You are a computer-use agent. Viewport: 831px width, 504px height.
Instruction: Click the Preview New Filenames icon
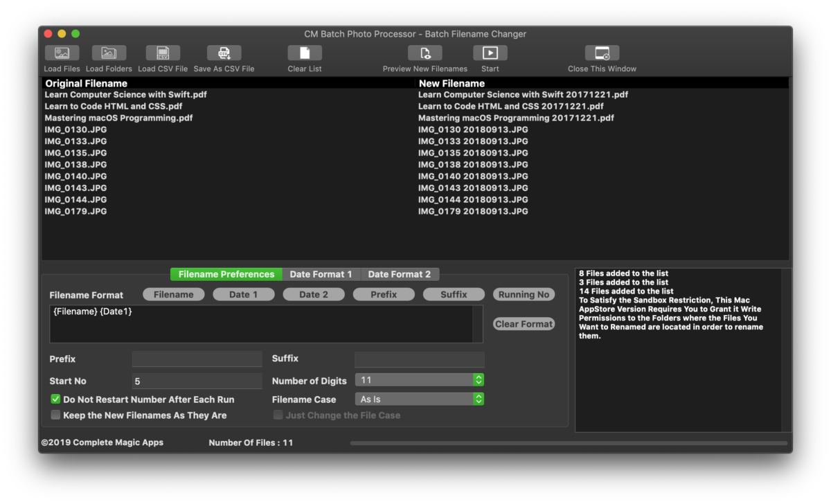click(x=425, y=53)
